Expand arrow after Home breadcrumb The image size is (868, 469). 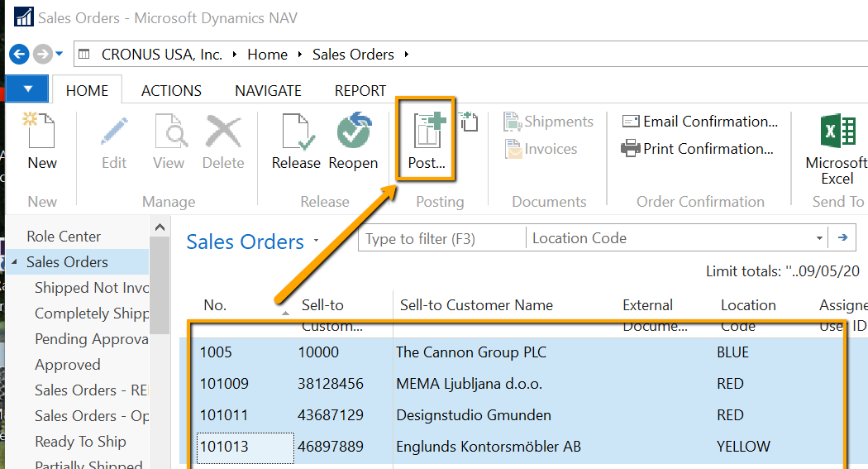(x=300, y=55)
